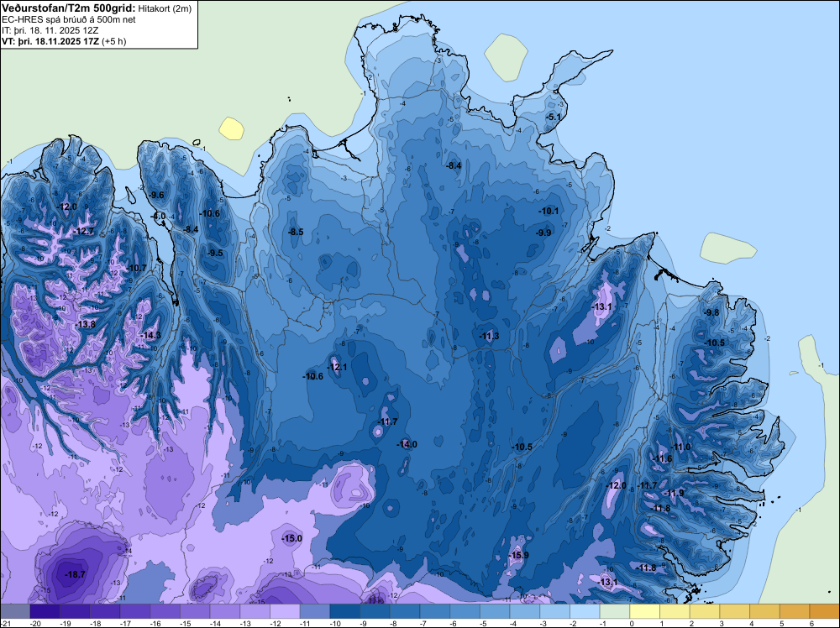Click pale green legend swatch between -1 and 0
The image size is (840, 628).
point(615,611)
